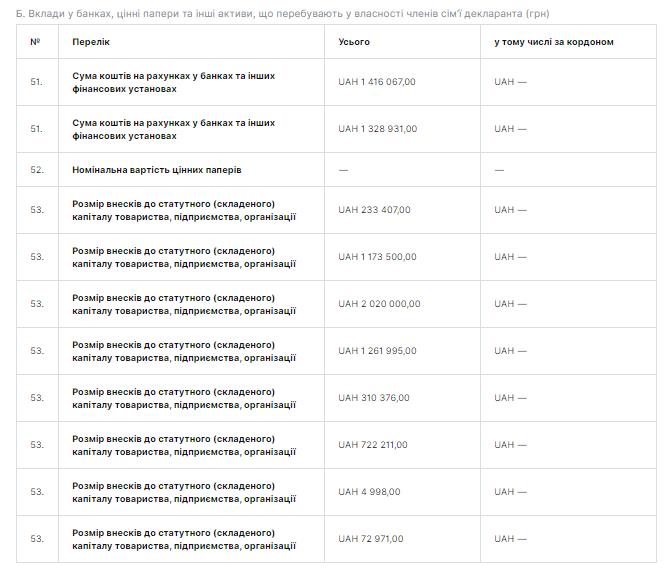
Task: Click the "у тому числі за кордоном" header
Action: pos(554,42)
